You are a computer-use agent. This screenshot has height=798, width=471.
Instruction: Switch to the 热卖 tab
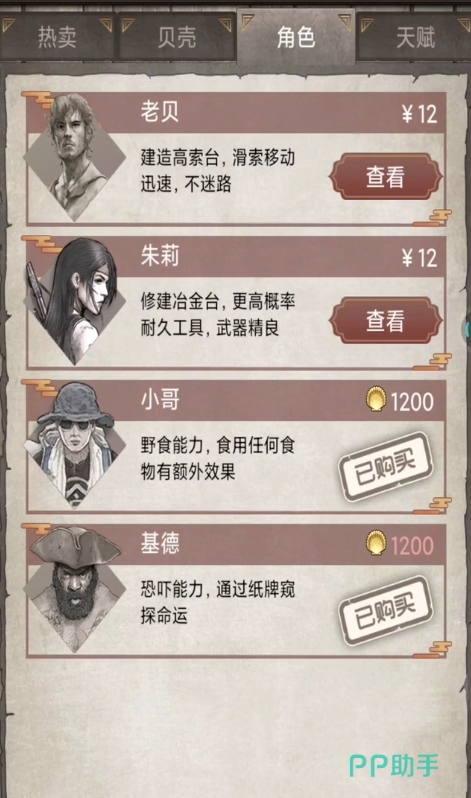[57, 37]
